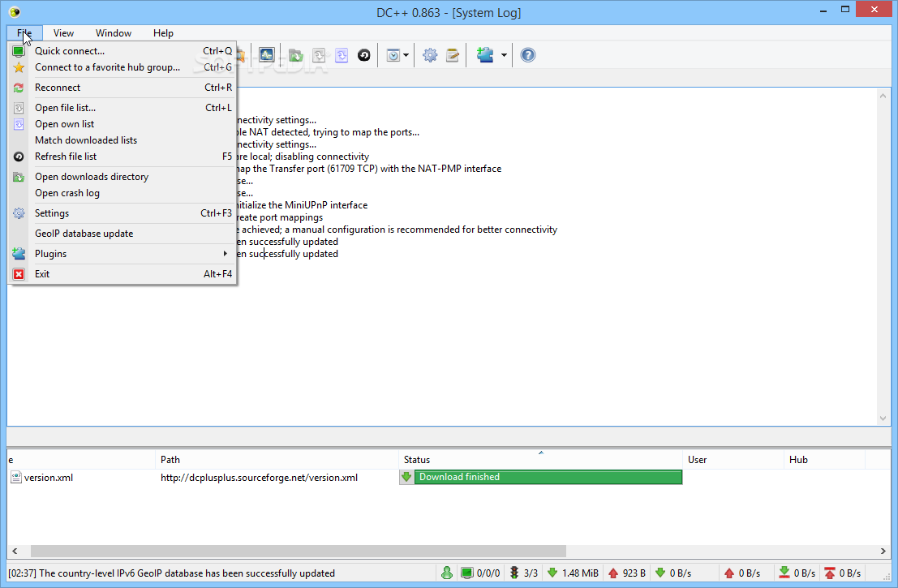This screenshot has width=898, height=588.
Task: Click the DC++ application icon in title bar
Action: tap(15, 11)
